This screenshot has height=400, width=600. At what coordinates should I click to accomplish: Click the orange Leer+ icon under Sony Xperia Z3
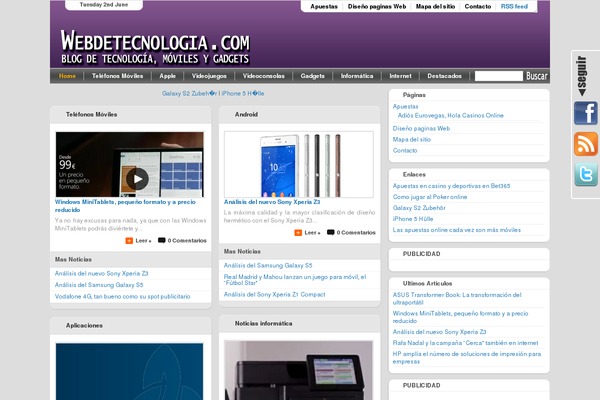click(x=298, y=233)
